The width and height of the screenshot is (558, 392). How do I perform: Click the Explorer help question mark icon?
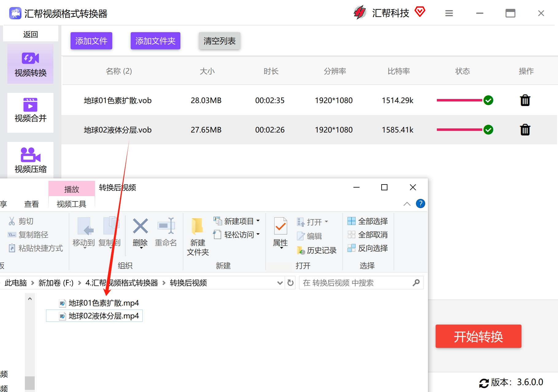click(420, 204)
